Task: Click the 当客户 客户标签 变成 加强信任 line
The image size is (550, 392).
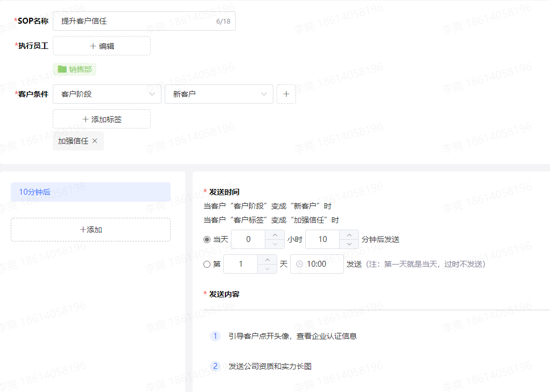Action: click(271, 220)
